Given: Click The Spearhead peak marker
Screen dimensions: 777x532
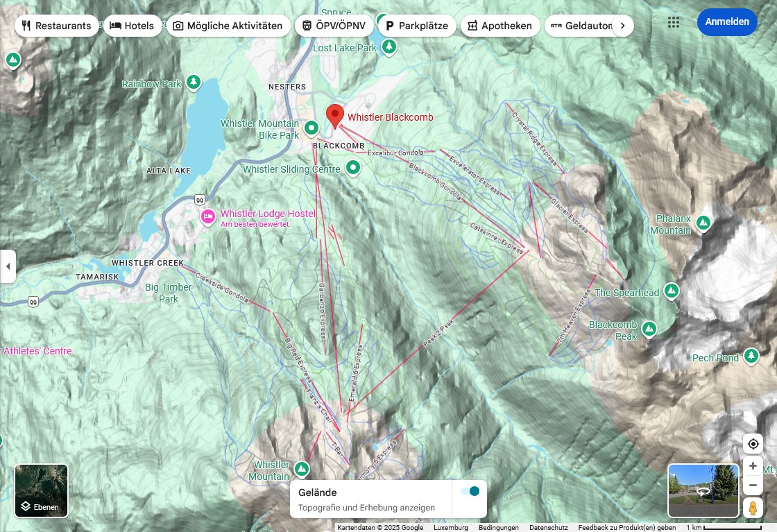Looking at the screenshot, I should pyautogui.click(x=672, y=291).
